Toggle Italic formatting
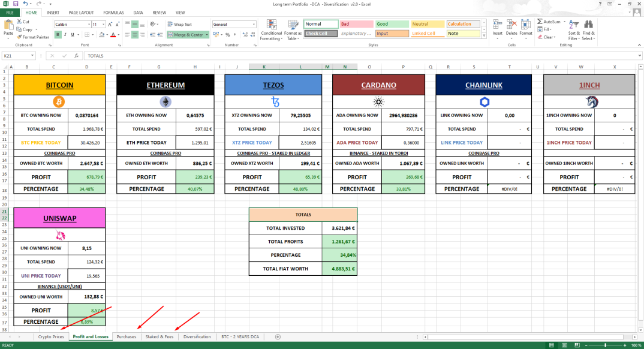 [x=65, y=35]
